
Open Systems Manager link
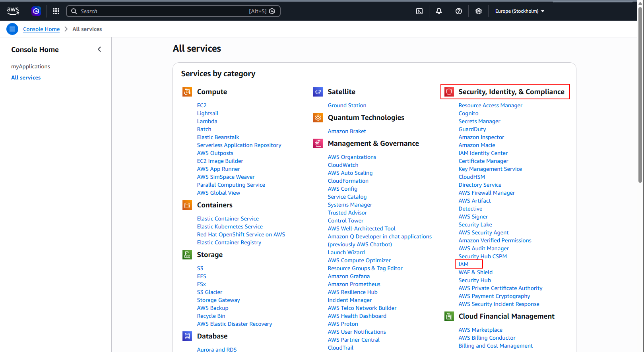pos(350,205)
